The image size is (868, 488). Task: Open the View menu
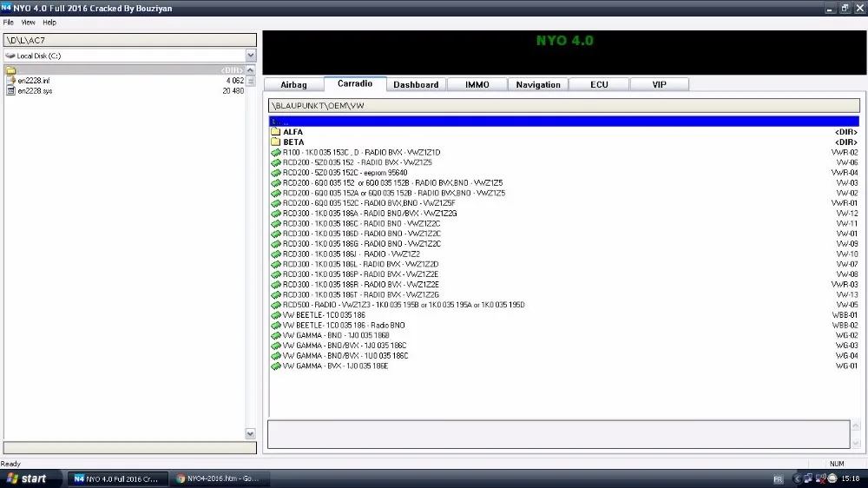[x=29, y=23]
